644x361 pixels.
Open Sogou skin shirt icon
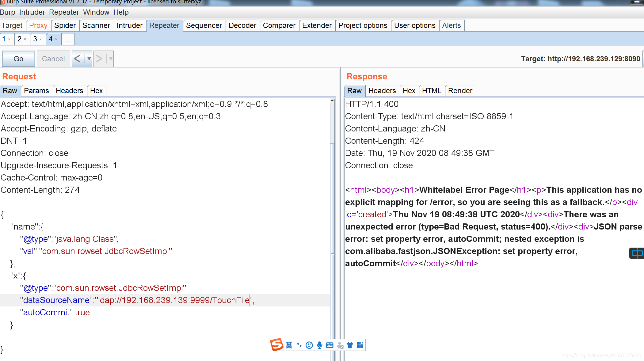[x=350, y=345]
